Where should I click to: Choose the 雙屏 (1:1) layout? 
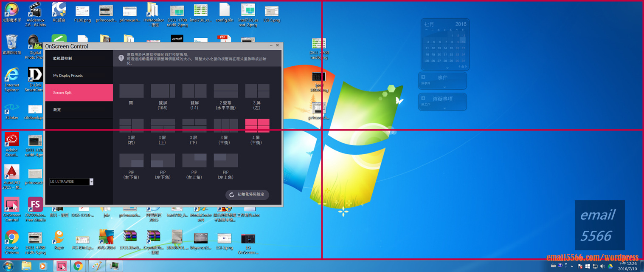tap(194, 91)
